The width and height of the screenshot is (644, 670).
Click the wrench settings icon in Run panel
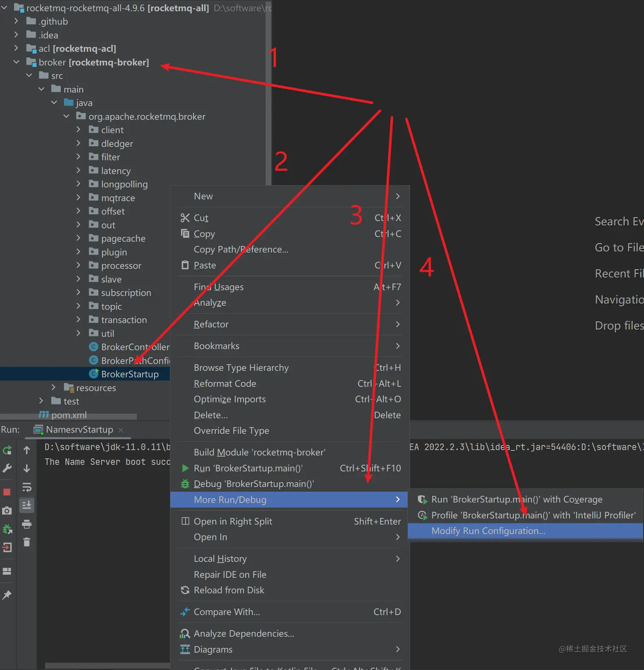[x=7, y=468]
